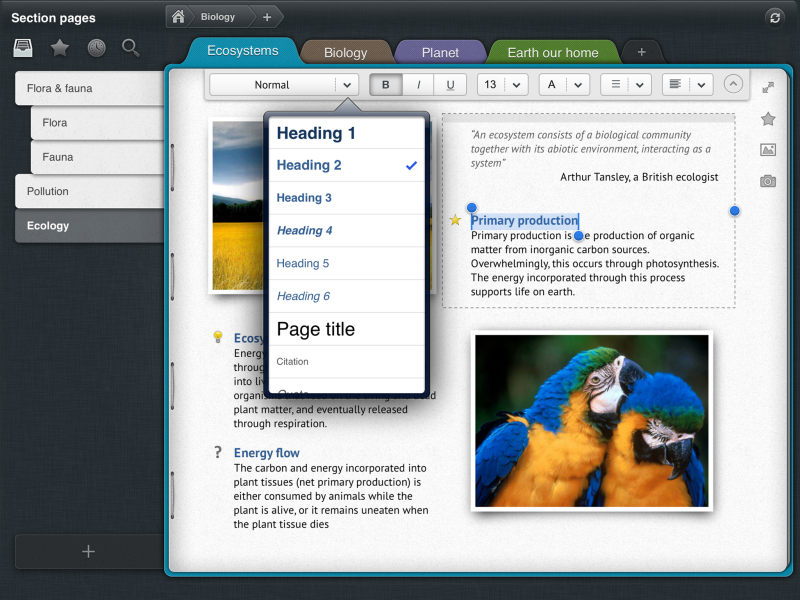Toggle underline formatting
Image resolution: width=800 pixels, height=600 pixels.
(x=450, y=85)
